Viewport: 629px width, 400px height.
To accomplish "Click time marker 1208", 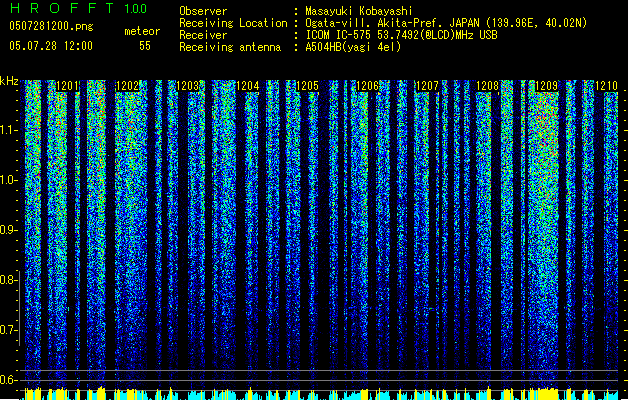I will pos(487,86).
